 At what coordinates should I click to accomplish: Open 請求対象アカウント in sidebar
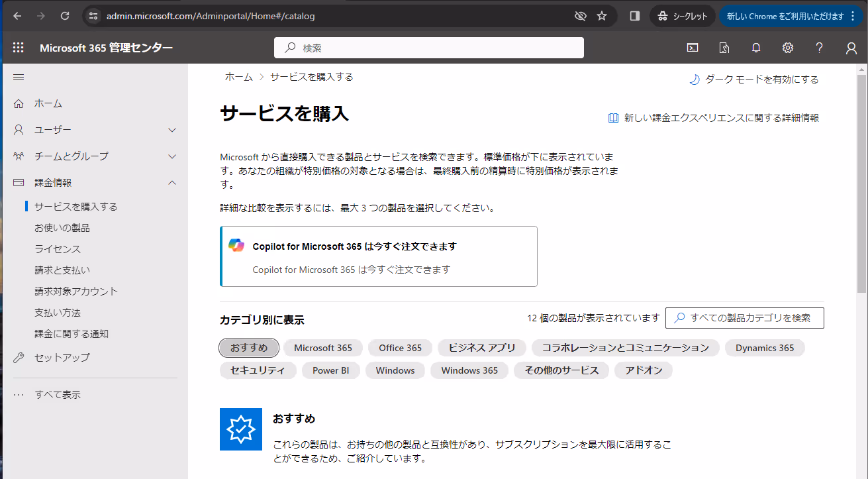tap(76, 292)
